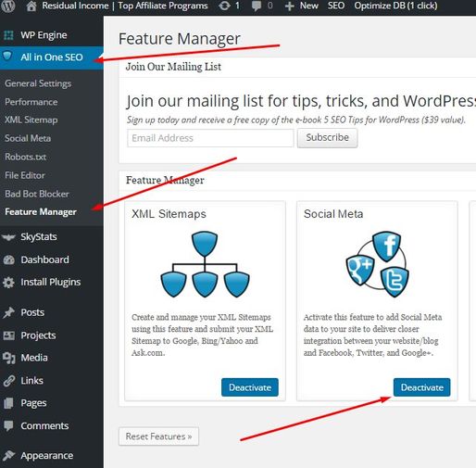Screen dimensions: 476x468
Task: Open Install Plugins menu label
Action: click(x=51, y=283)
